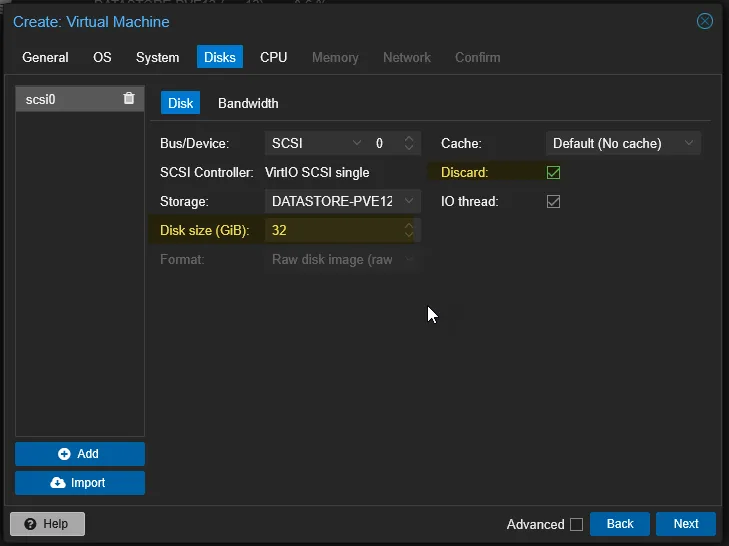Enable the Advanced options checkbox
The image size is (729, 546).
click(576, 524)
